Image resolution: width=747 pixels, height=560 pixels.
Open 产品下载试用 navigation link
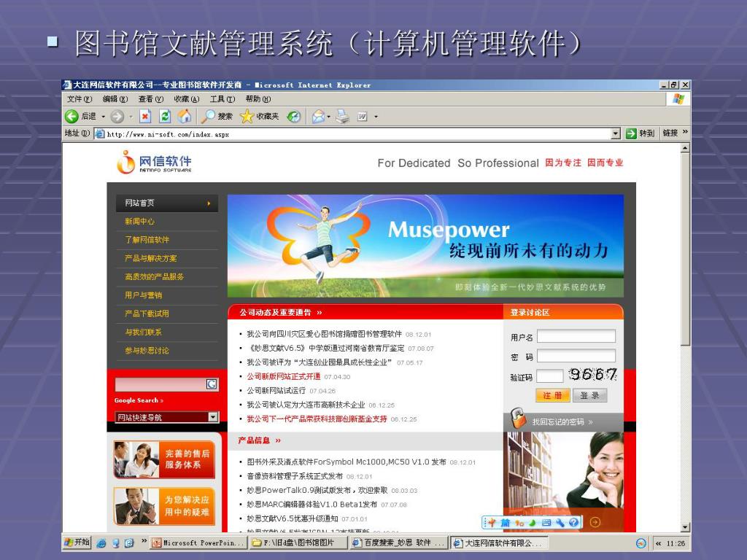point(147,314)
